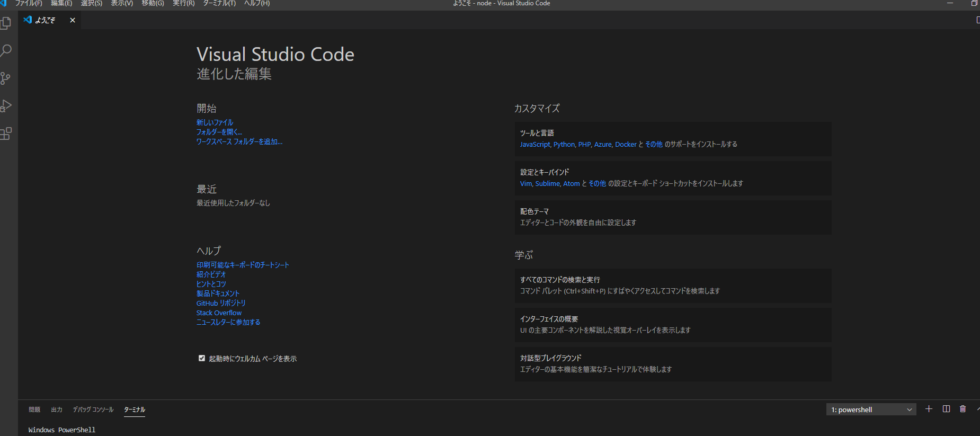
Task: Create a new terminal with plus icon
Action: click(x=929, y=409)
